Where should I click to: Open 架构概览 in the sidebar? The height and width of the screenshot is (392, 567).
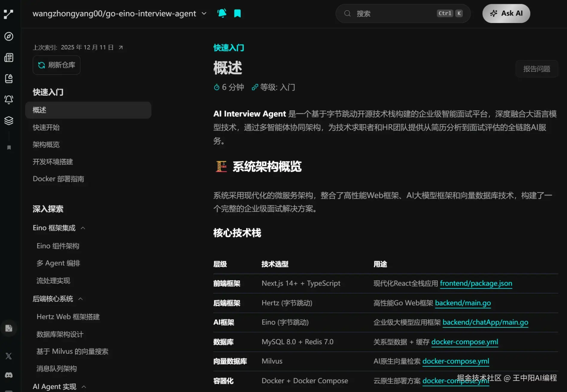[46, 145]
